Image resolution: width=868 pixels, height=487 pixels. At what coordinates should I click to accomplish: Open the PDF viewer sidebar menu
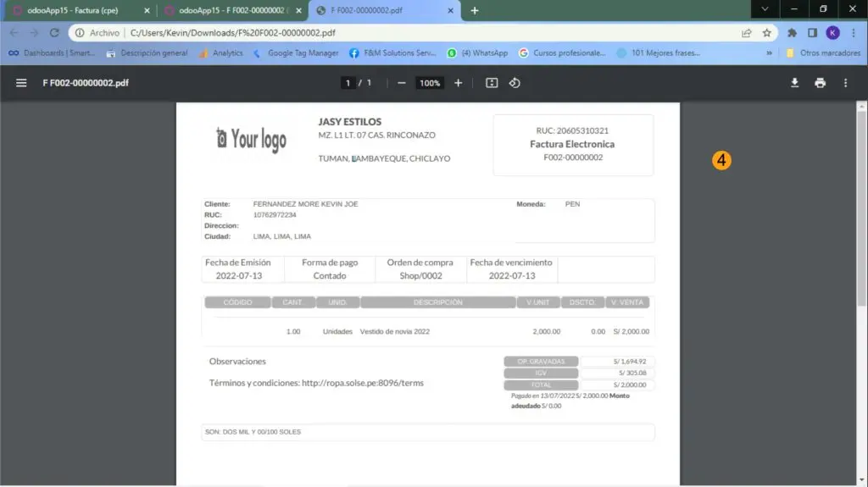click(x=21, y=83)
